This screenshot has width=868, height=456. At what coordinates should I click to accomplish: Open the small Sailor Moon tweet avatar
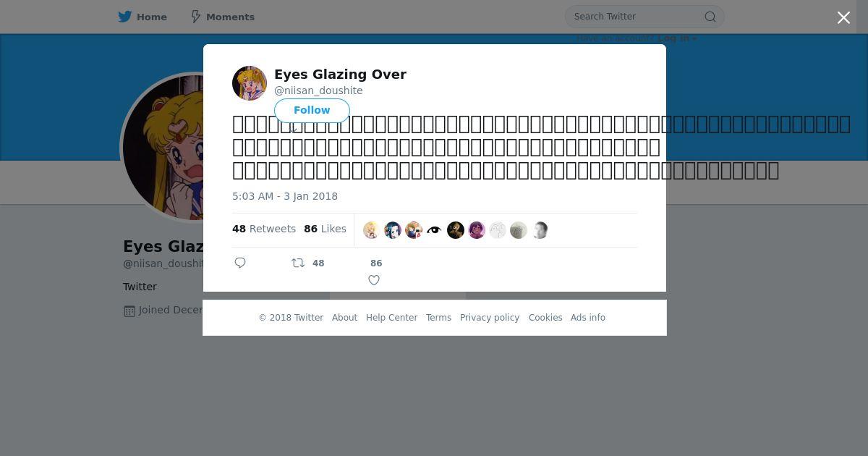point(250,83)
